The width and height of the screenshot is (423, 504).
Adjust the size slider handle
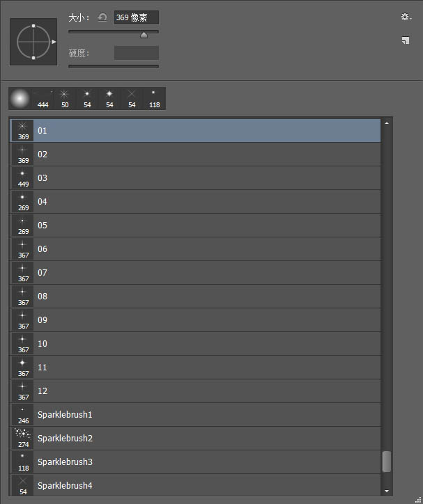coord(144,35)
